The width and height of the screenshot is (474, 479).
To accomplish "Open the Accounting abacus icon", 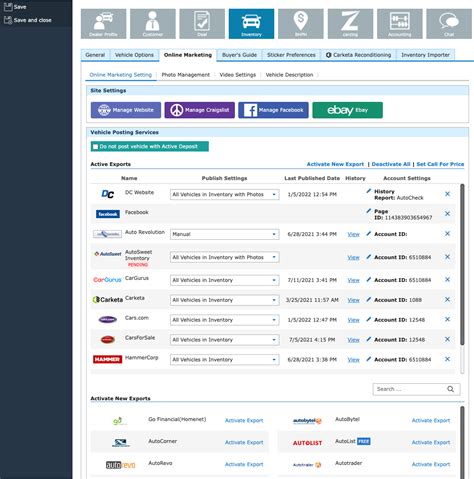I will (x=400, y=24).
